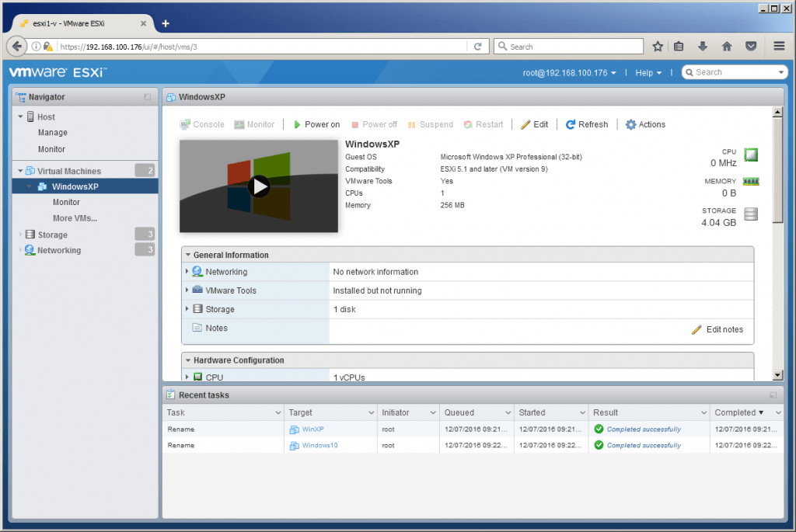Click the Suspend toolbar button
This screenshot has height=532, width=796.
(x=430, y=125)
